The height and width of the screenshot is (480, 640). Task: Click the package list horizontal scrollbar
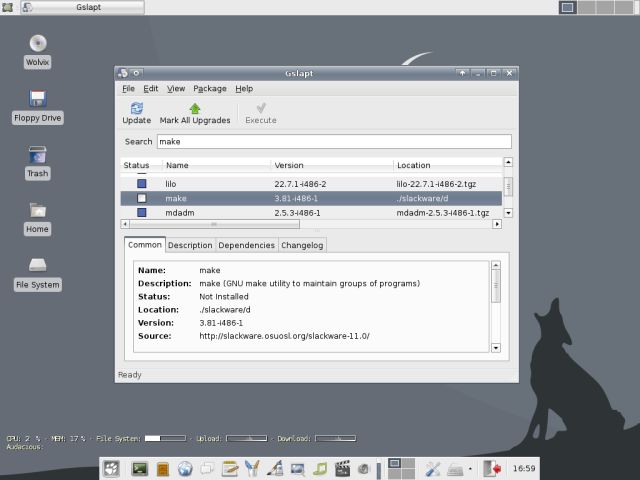tap(310, 224)
